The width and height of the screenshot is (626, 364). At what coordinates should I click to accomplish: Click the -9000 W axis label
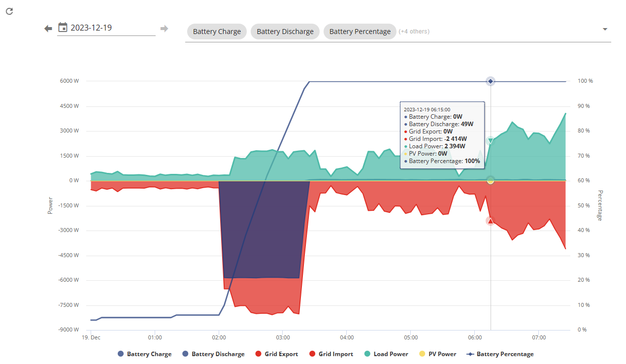[x=69, y=330]
